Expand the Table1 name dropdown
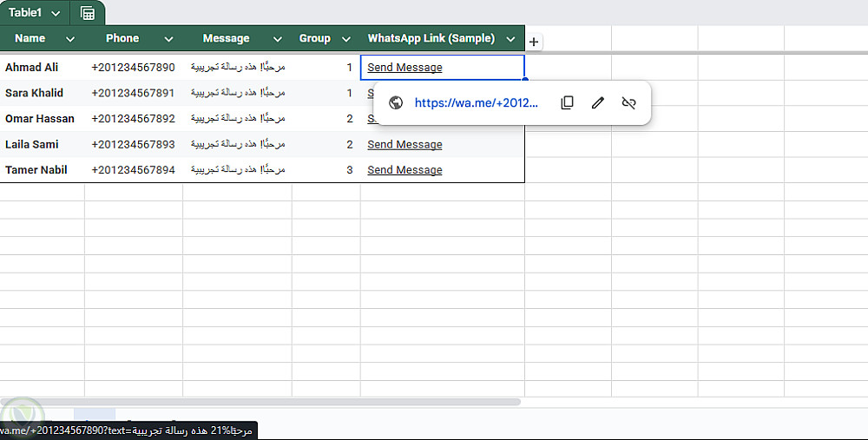The image size is (868, 440). (56, 13)
